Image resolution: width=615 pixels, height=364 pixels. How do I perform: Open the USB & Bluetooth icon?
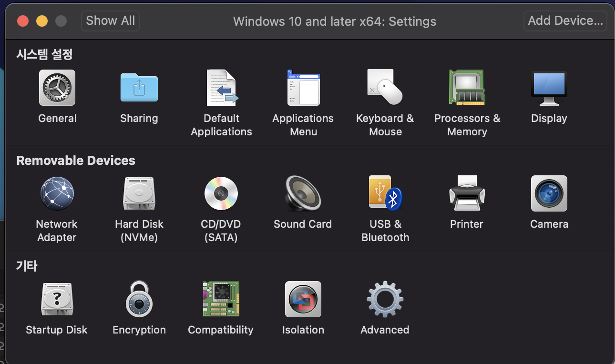tap(385, 193)
